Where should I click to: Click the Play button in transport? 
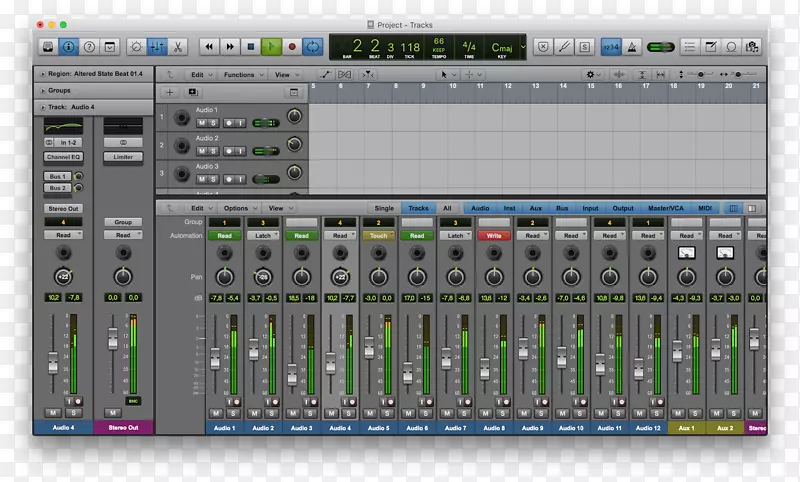point(271,46)
